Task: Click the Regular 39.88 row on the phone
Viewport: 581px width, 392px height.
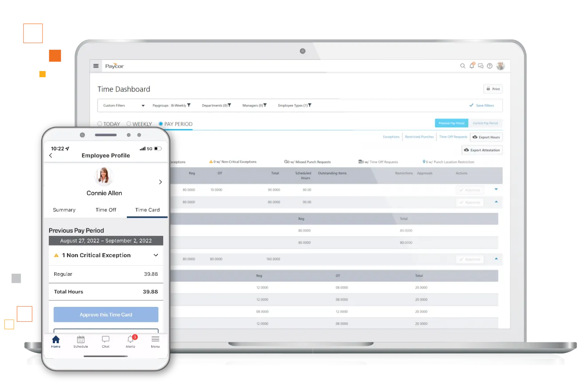Action: (106, 274)
